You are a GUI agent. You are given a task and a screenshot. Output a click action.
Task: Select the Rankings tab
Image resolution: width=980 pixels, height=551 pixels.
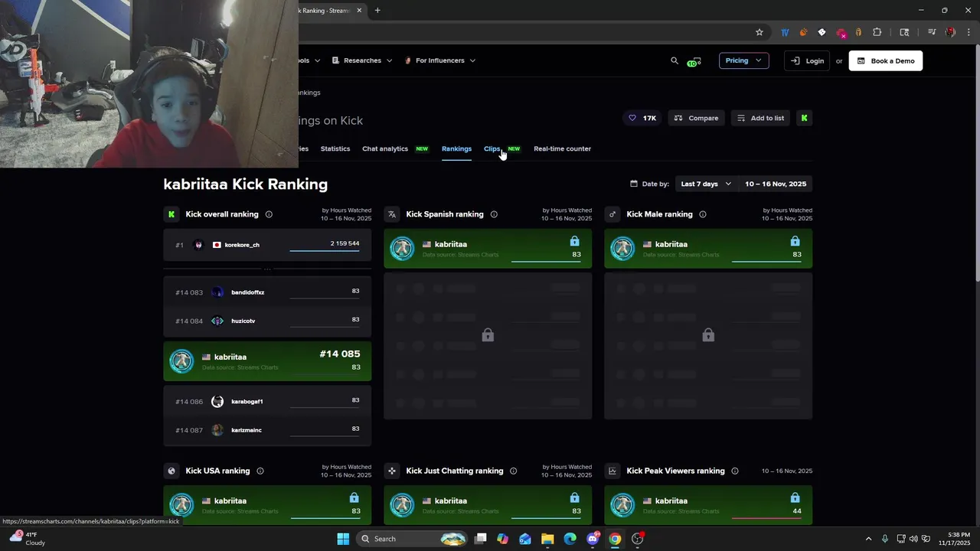click(456, 148)
